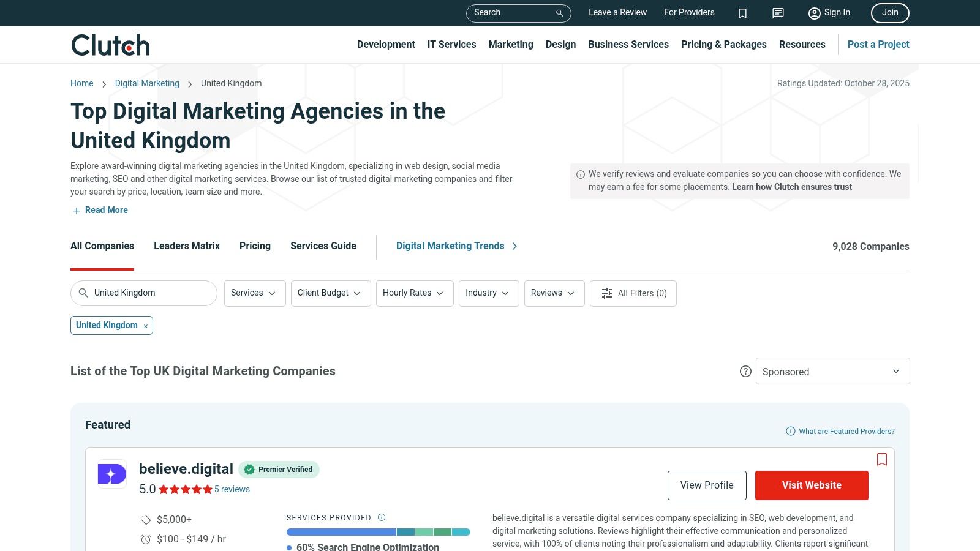Click the sort help question mark icon

click(745, 371)
